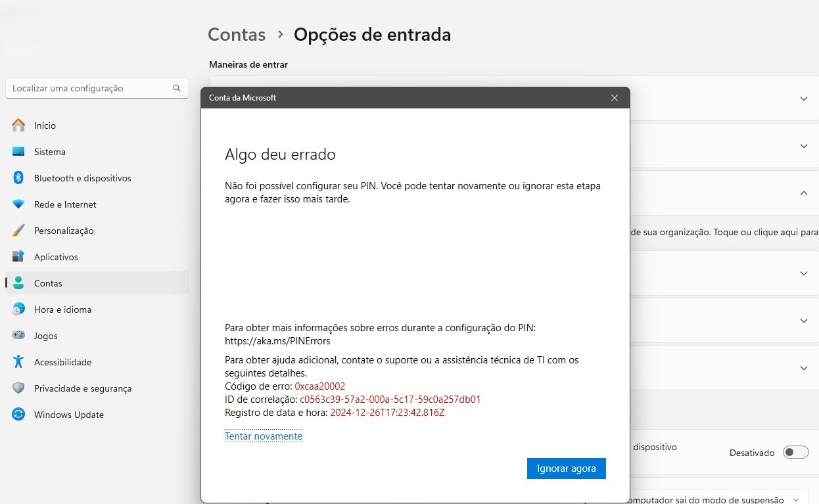Click the Algo deu errado heading
The height and width of the screenshot is (504, 819).
click(x=280, y=154)
